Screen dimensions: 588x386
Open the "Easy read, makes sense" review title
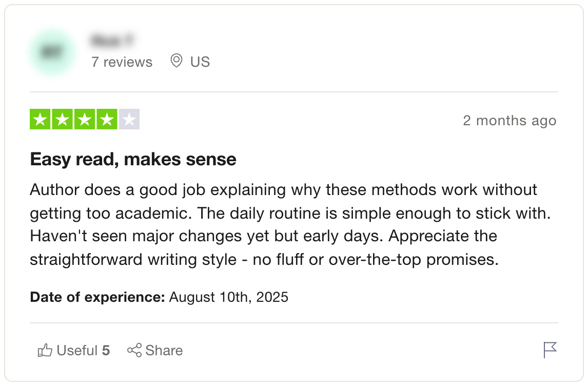point(133,159)
